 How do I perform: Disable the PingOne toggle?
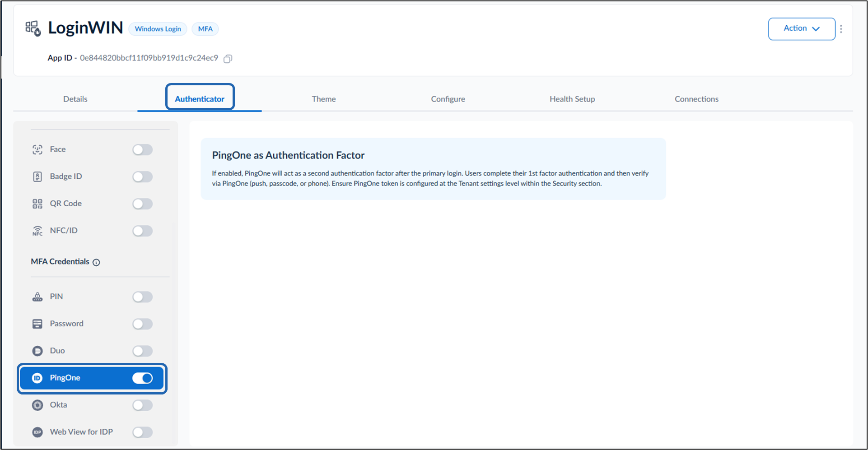pos(143,378)
